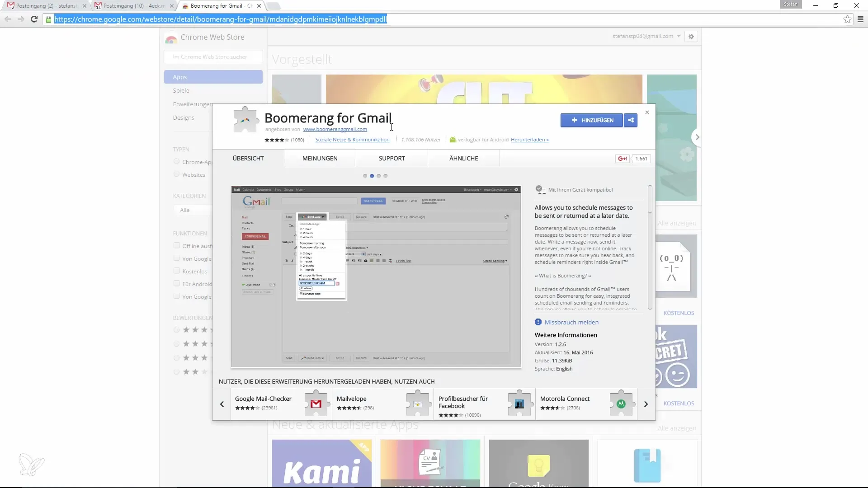This screenshot has width=868, height=488.
Task: Click the Mailvelope extension name
Action: coord(352,399)
